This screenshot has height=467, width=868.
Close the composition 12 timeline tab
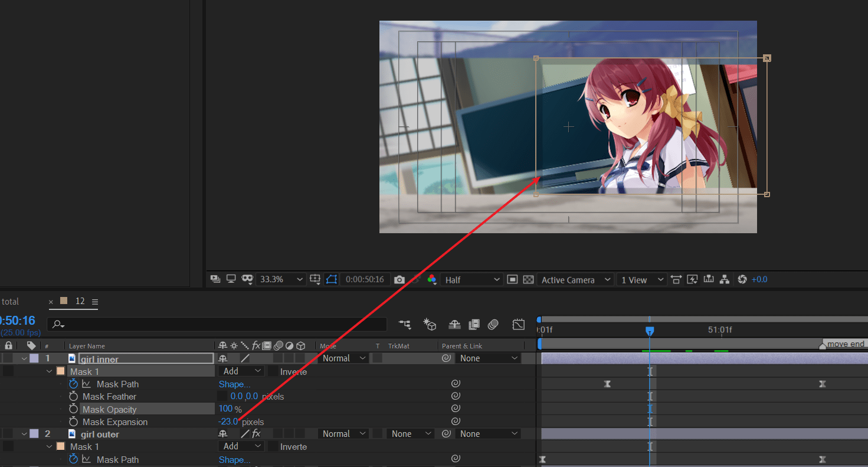[51, 302]
